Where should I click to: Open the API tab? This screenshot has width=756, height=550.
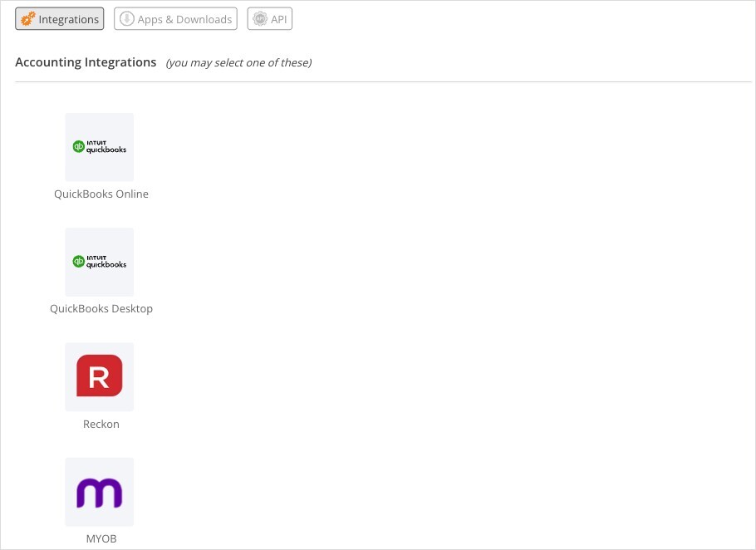pyautogui.click(x=269, y=19)
